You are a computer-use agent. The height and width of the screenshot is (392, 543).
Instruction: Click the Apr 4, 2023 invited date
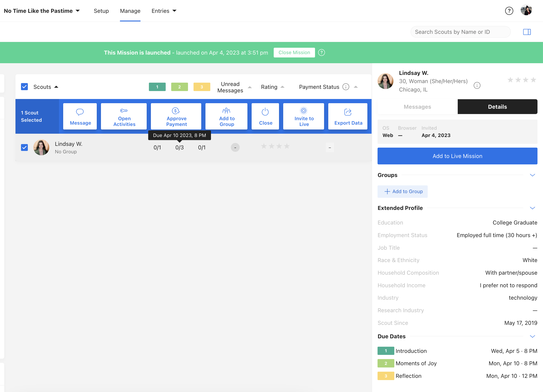click(436, 135)
